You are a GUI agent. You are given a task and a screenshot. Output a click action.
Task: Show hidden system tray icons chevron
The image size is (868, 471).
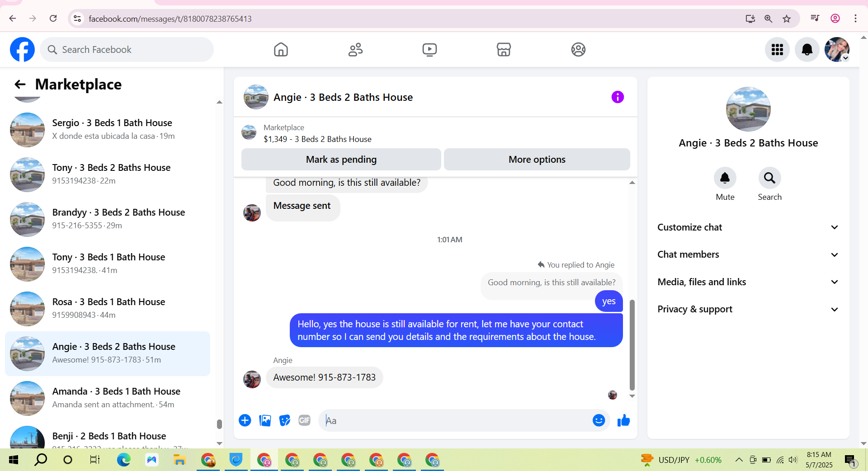click(x=739, y=460)
